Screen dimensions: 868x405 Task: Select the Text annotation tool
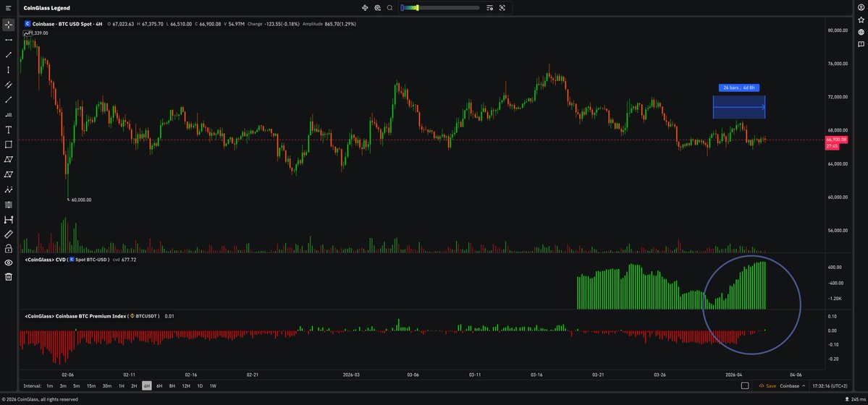pos(8,129)
